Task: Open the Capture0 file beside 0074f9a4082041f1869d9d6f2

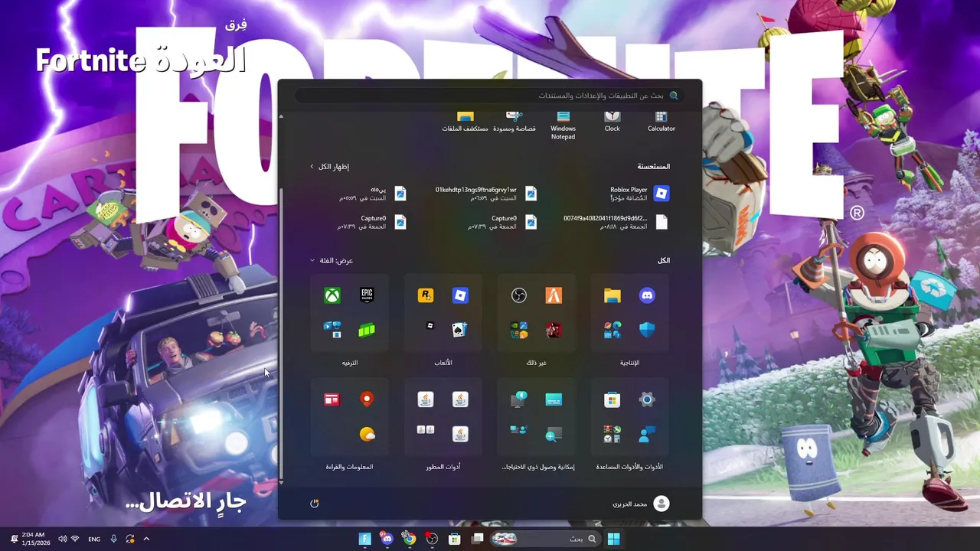Action: (503, 222)
